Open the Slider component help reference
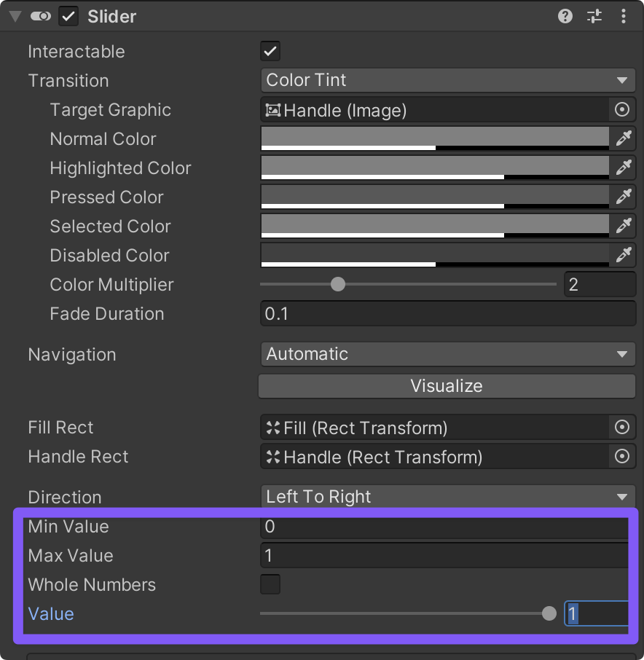644x660 pixels. 565,16
